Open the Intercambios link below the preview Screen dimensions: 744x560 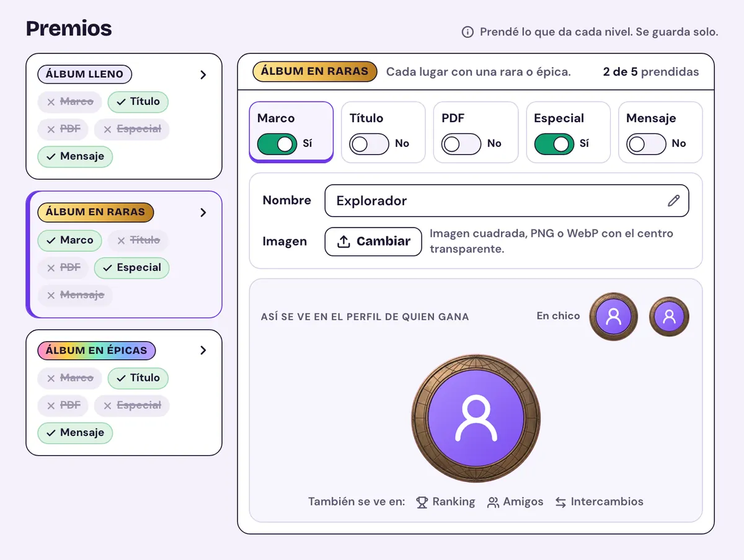(x=599, y=502)
